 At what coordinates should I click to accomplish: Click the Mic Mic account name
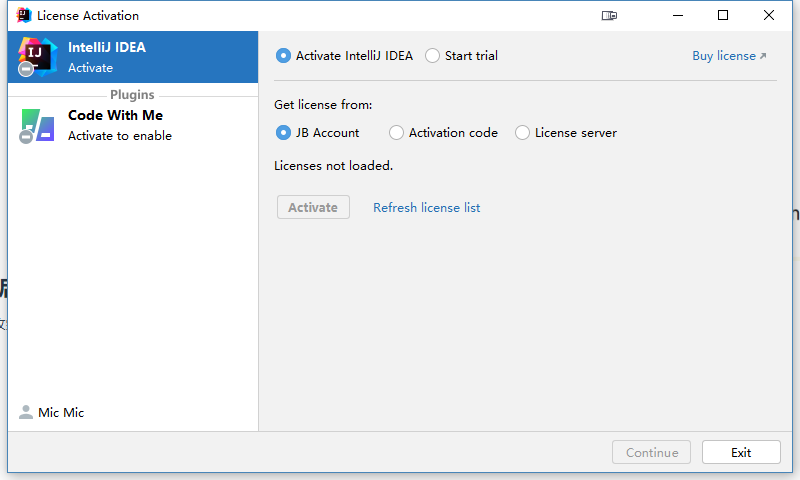[x=61, y=412]
